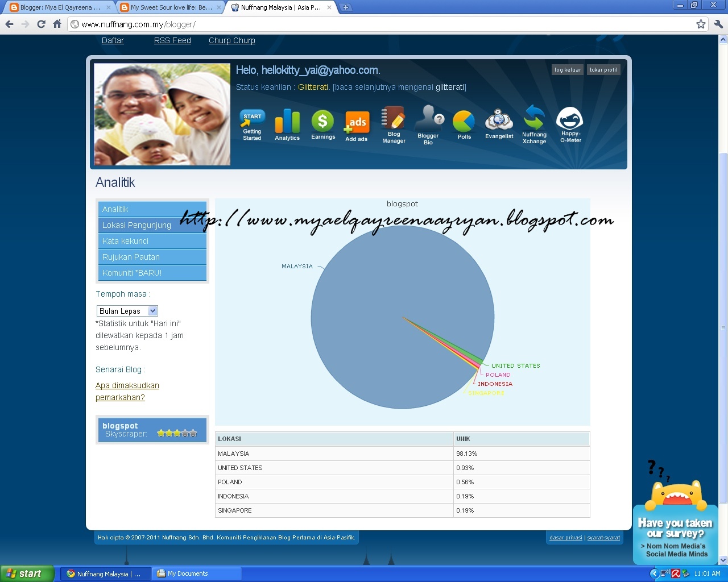Screen dimensions: 728x582
Task: Open the Polls pie icon
Action: click(464, 124)
